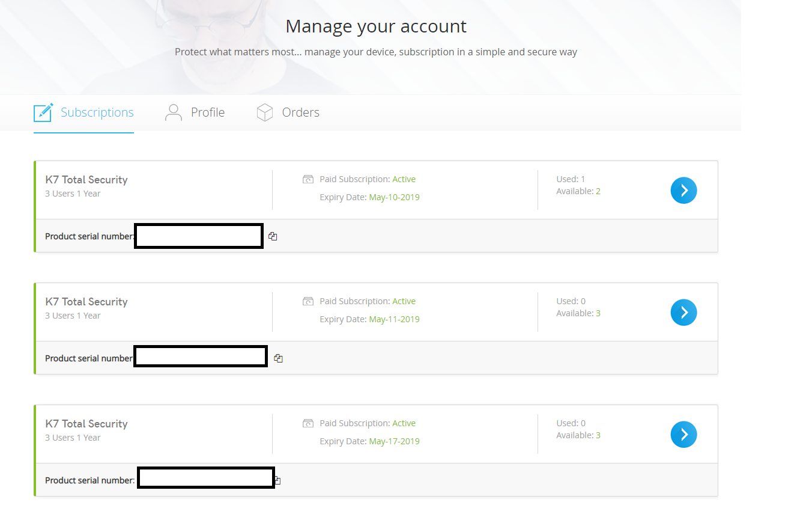Screen dimensions: 812x520
Task: Click the 'Expiry Date: May-11-2019' text
Action: (369, 319)
